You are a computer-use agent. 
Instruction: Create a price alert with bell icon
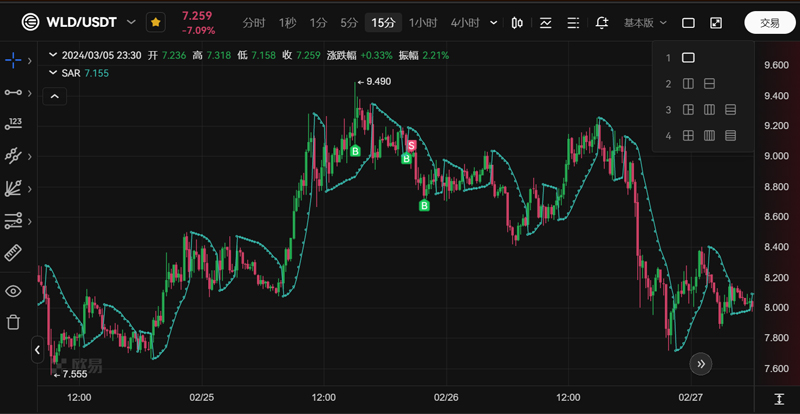601,22
